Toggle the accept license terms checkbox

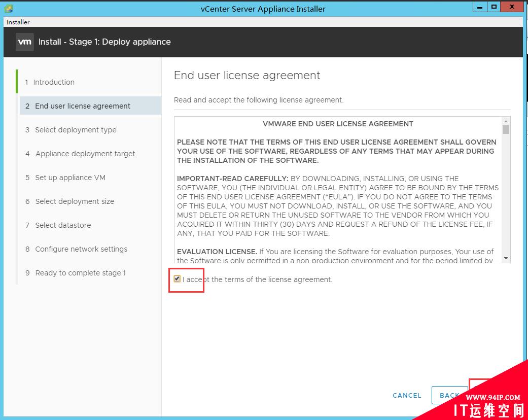(177, 278)
